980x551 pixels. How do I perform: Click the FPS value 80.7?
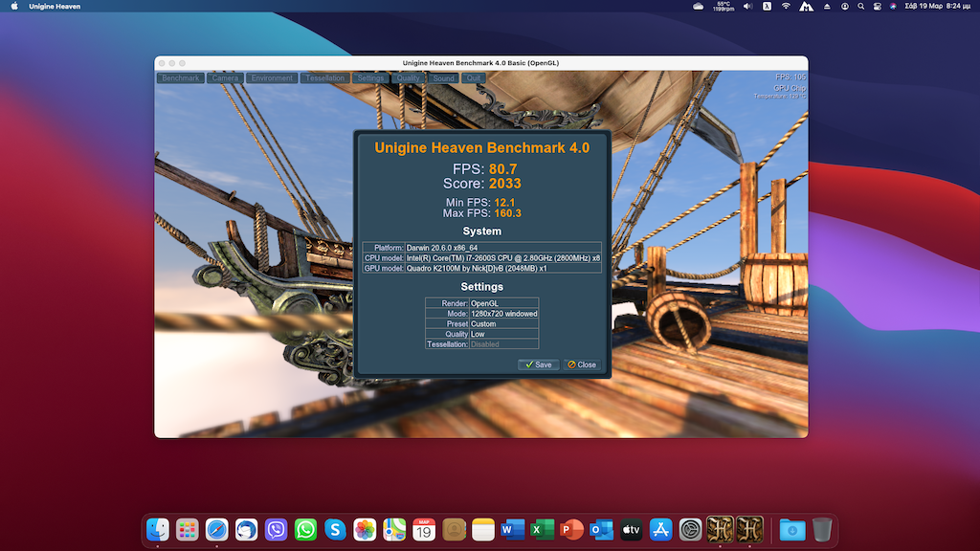click(x=502, y=169)
